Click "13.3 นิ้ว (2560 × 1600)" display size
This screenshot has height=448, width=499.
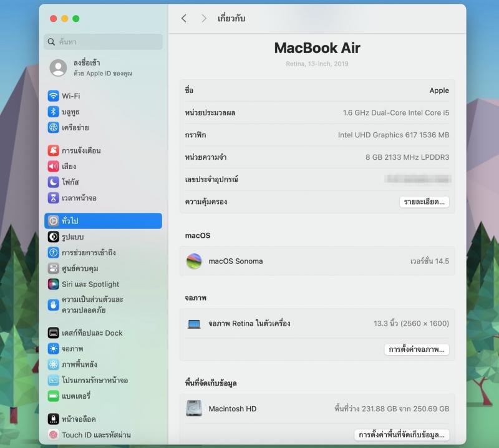pyautogui.click(x=411, y=323)
